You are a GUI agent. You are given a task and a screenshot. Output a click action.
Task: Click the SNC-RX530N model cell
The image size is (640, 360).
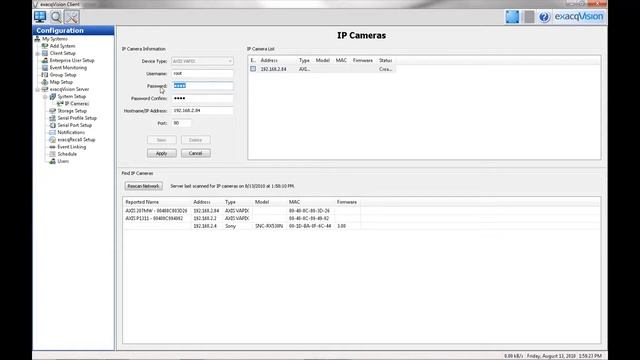269,226
